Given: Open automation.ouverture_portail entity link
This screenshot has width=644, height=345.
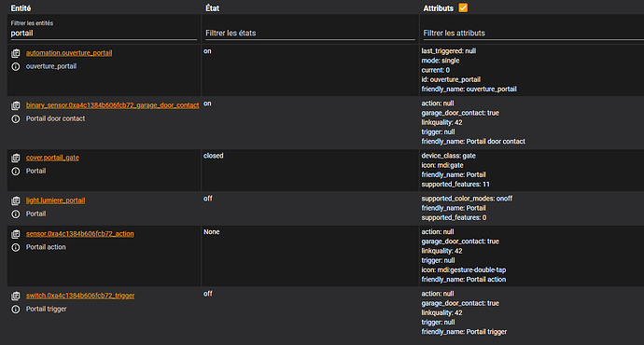Looking at the screenshot, I should (69, 53).
